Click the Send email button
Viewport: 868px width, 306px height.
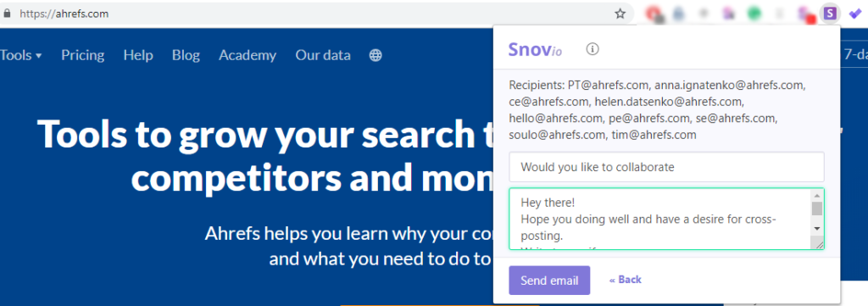(549, 281)
